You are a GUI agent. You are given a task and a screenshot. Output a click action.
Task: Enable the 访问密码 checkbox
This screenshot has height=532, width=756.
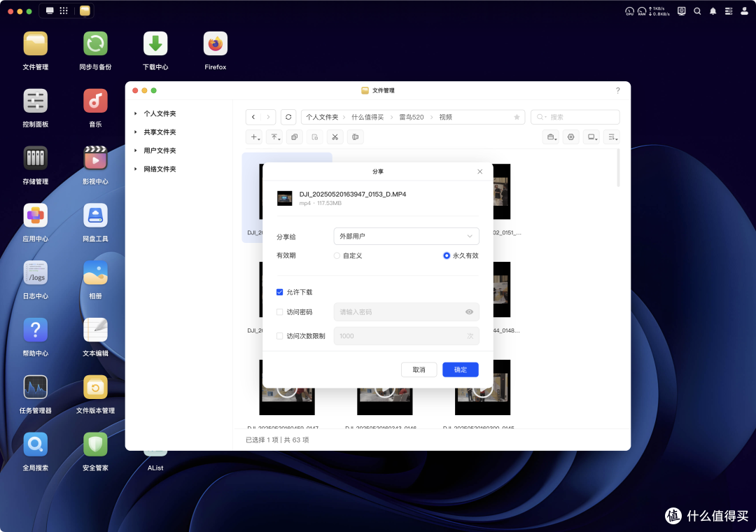click(x=279, y=312)
